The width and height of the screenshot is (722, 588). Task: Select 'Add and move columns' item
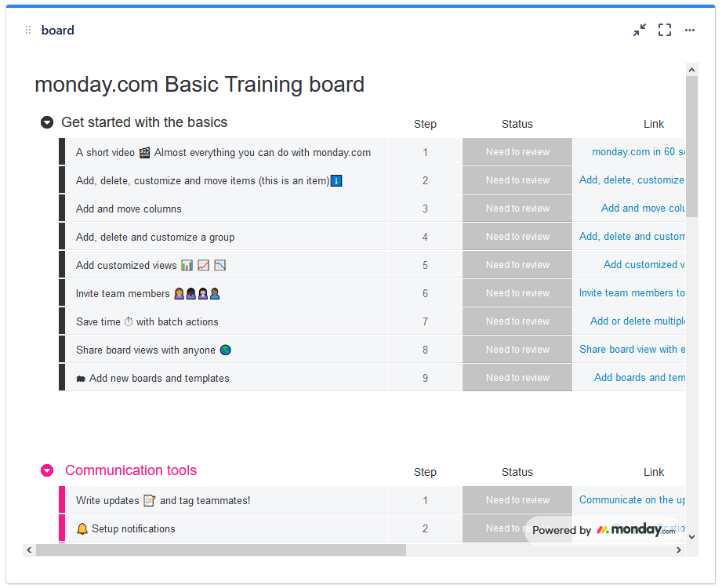[129, 209]
